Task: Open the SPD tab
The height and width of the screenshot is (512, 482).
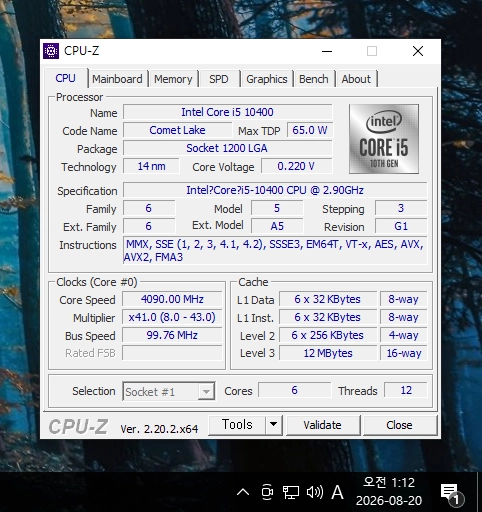Action: tap(219, 79)
